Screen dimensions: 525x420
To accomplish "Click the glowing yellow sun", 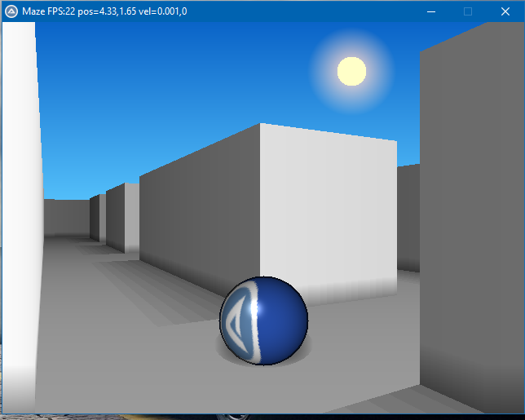I will 351,71.
